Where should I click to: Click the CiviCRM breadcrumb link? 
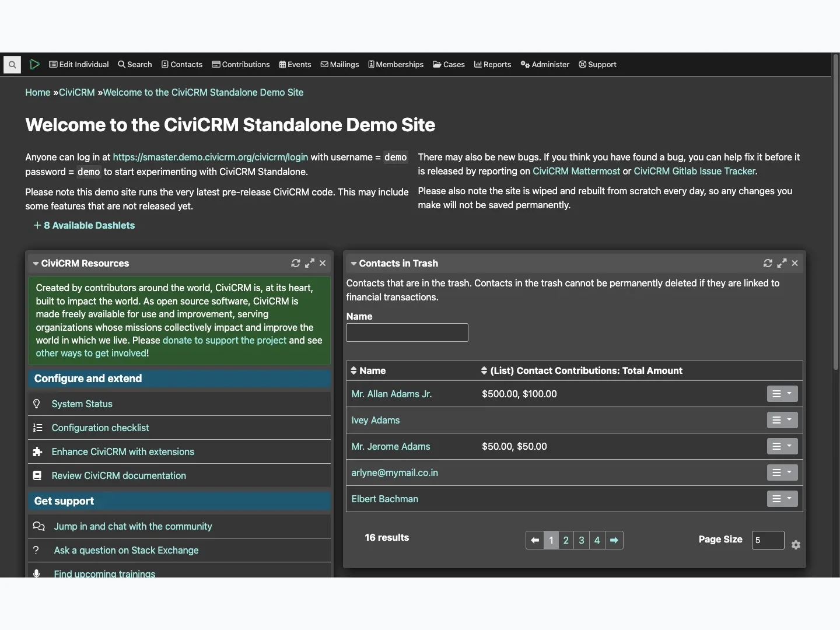[77, 92]
